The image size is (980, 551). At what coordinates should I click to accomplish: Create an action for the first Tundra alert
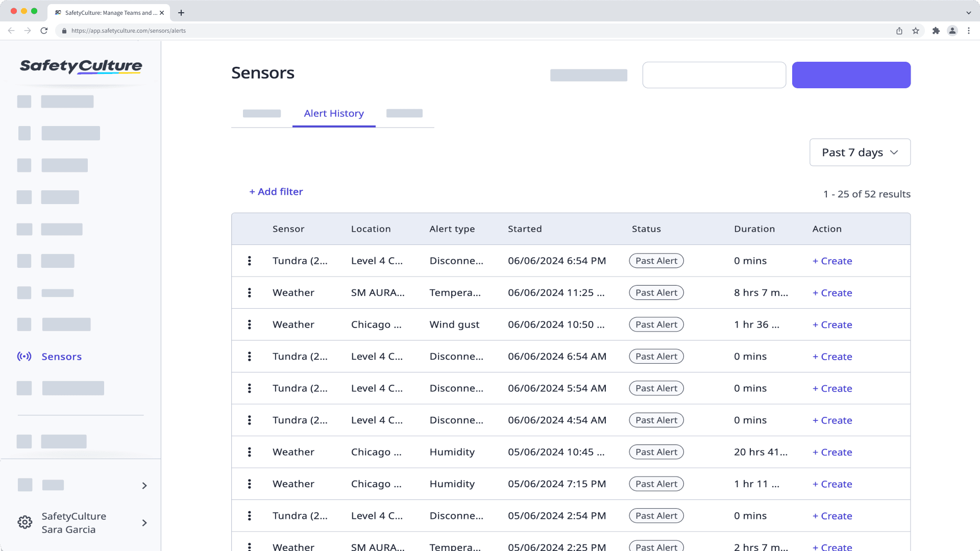click(832, 261)
